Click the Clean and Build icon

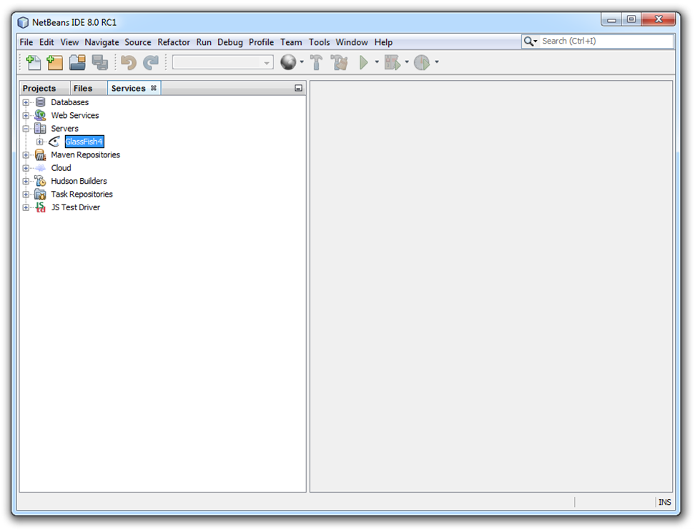pyautogui.click(x=339, y=62)
